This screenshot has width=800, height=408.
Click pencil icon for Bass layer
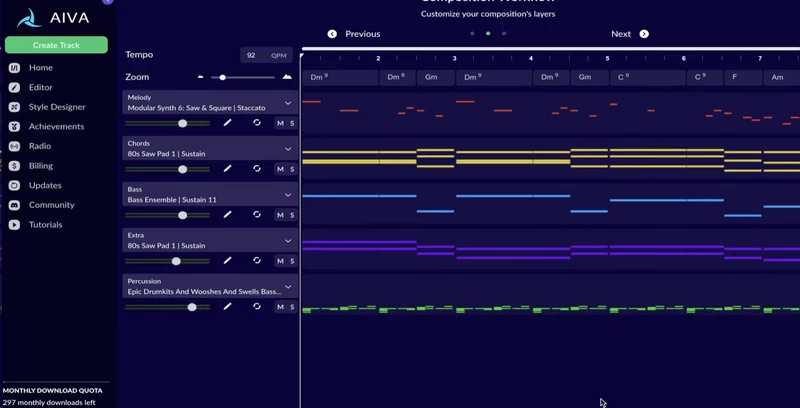227,215
